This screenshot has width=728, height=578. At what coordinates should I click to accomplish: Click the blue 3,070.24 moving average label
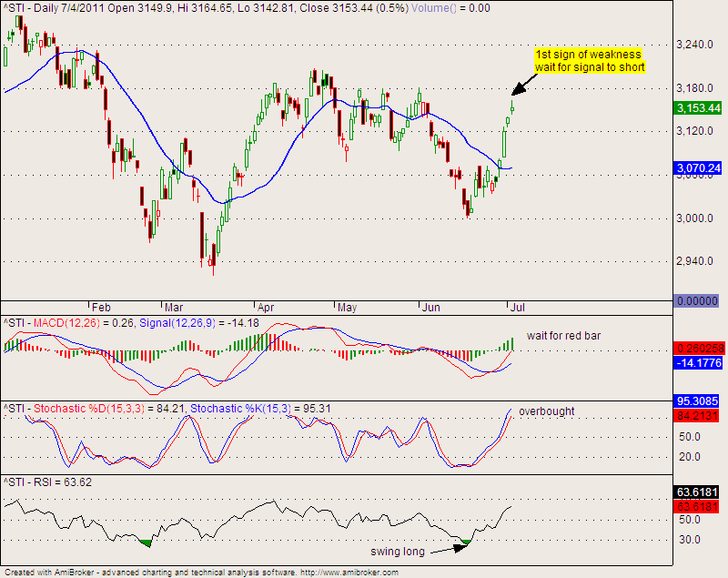[699, 168]
